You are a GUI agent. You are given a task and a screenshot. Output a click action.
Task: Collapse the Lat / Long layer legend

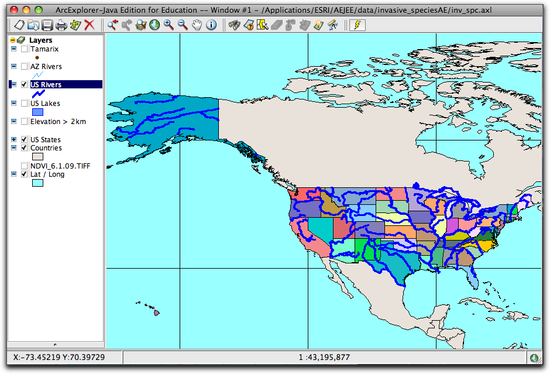[x=14, y=174]
